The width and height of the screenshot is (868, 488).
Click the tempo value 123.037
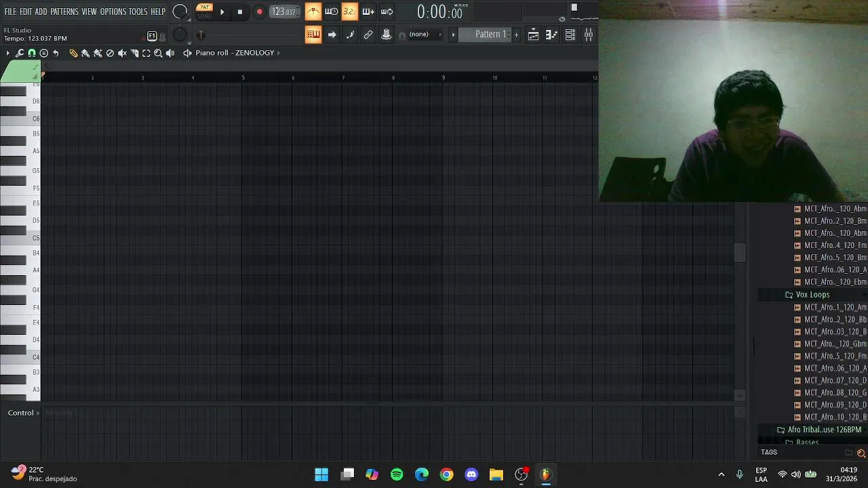pos(285,12)
